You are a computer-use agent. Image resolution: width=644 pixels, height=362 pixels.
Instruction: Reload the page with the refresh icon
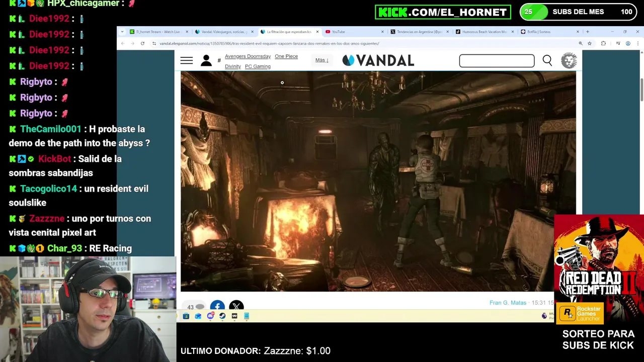pos(142,44)
